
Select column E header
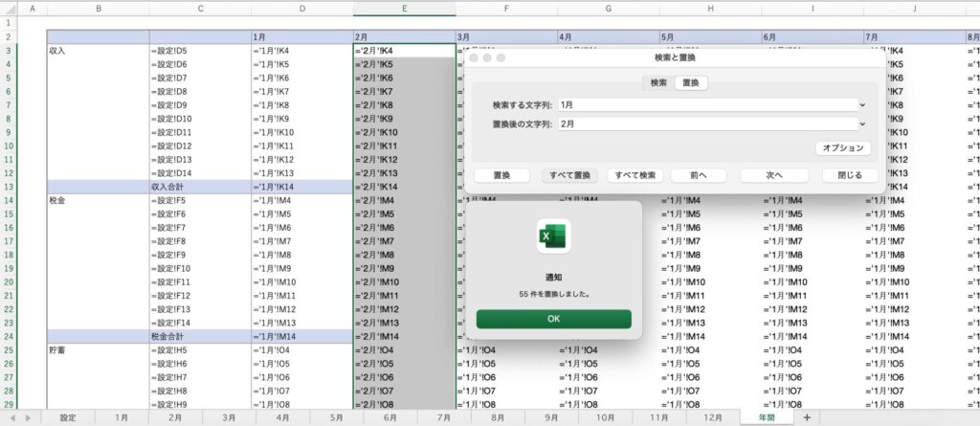[404, 9]
